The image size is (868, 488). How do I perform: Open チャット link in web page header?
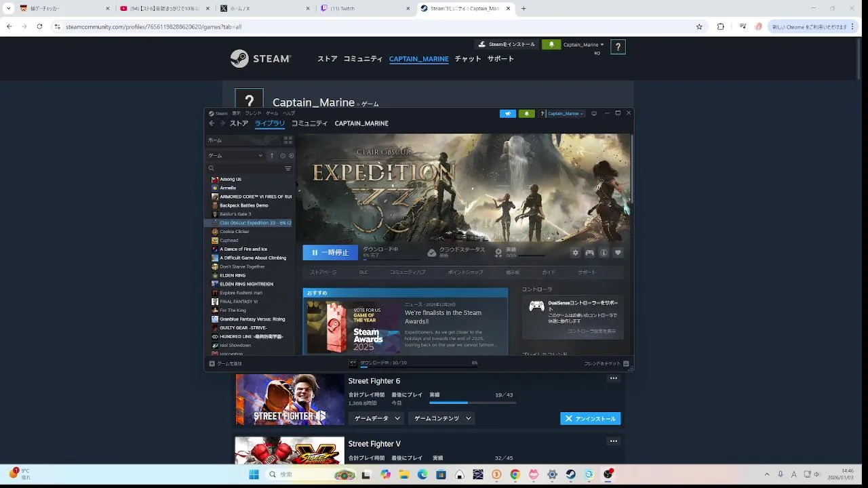pos(468,59)
